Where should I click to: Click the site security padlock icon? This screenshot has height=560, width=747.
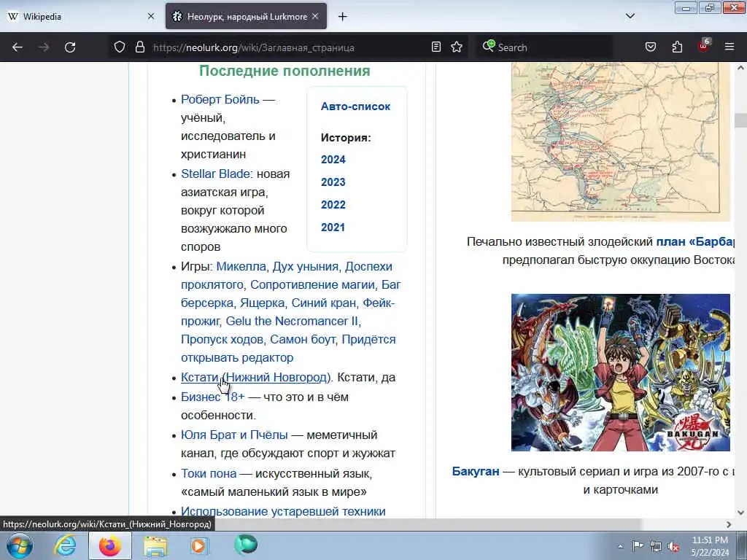pos(139,47)
